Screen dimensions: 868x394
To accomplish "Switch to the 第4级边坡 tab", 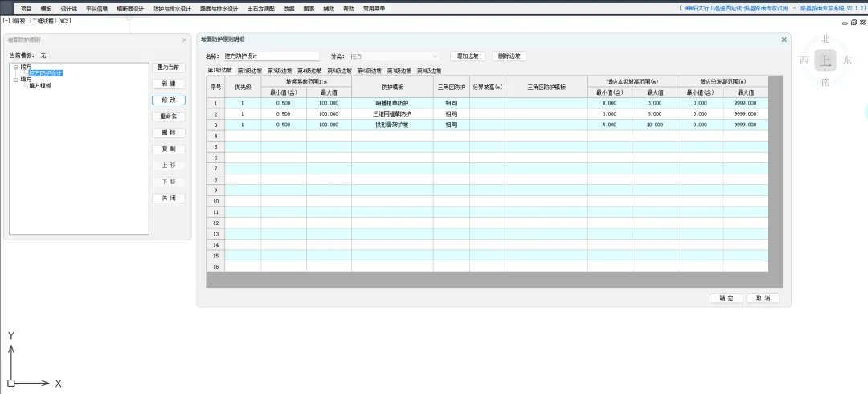I will pyautogui.click(x=309, y=71).
